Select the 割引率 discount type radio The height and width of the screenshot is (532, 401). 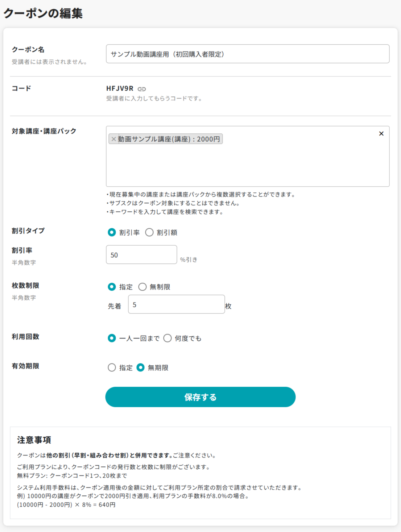(112, 232)
